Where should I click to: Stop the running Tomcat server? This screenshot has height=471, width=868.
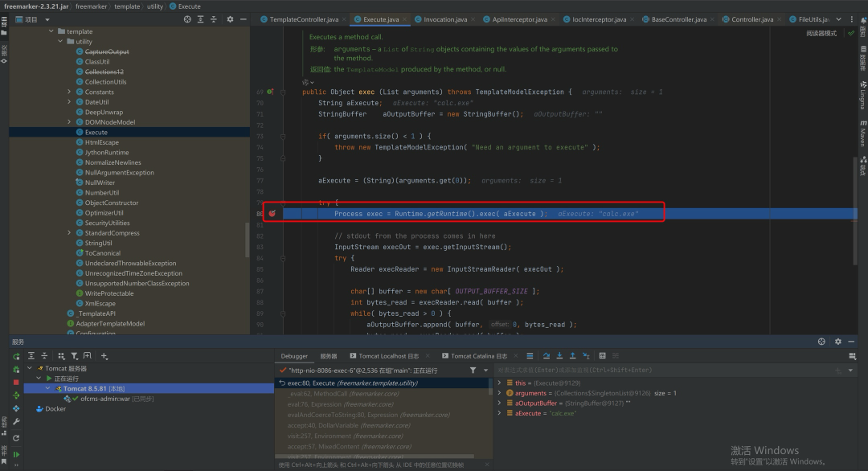tap(16, 383)
